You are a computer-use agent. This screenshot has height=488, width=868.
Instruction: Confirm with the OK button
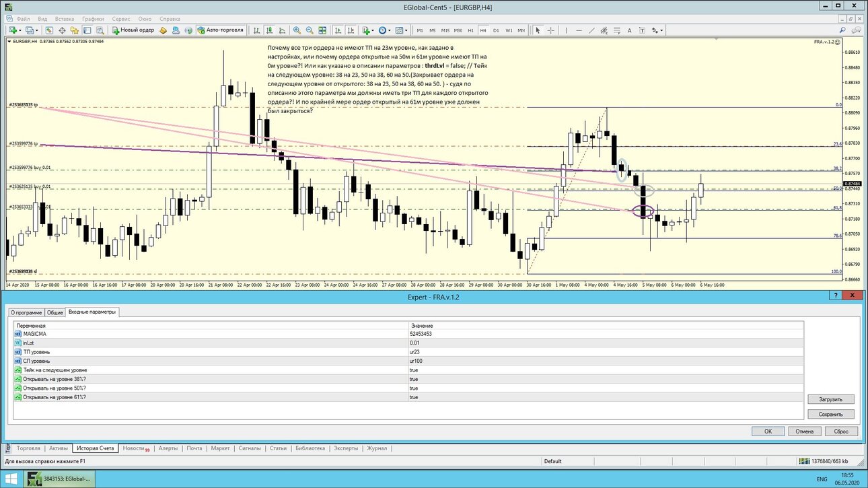tap(768, 431)
